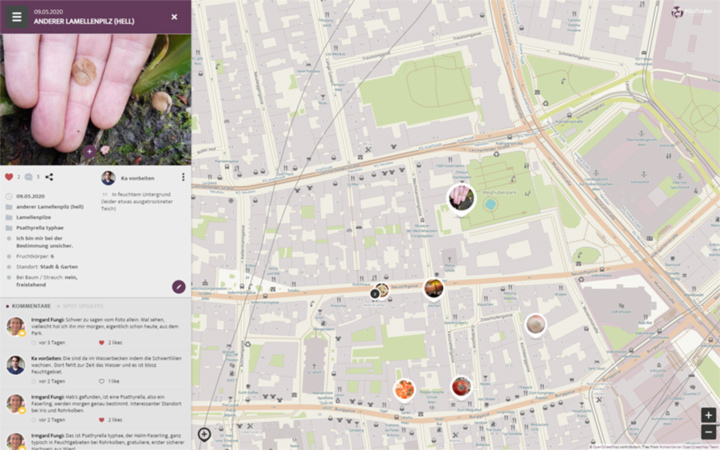Click the purple edit pencil button
This screenshot has height=450, width=720.
click(x=178, y=287)
